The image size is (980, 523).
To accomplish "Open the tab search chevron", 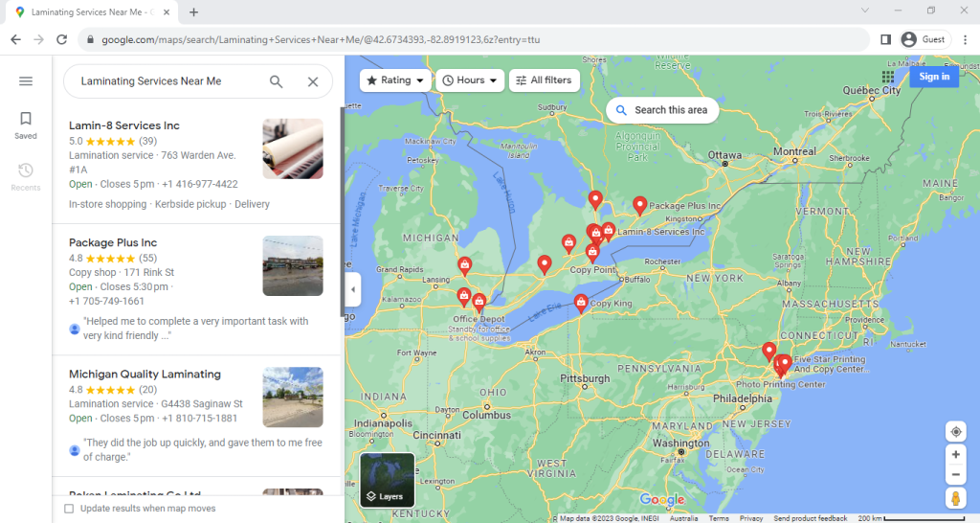I will pos(865,11).
